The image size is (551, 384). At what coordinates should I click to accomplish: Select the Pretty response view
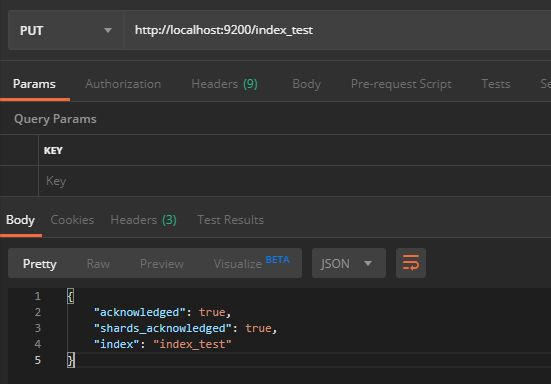[x=39, y=264]
